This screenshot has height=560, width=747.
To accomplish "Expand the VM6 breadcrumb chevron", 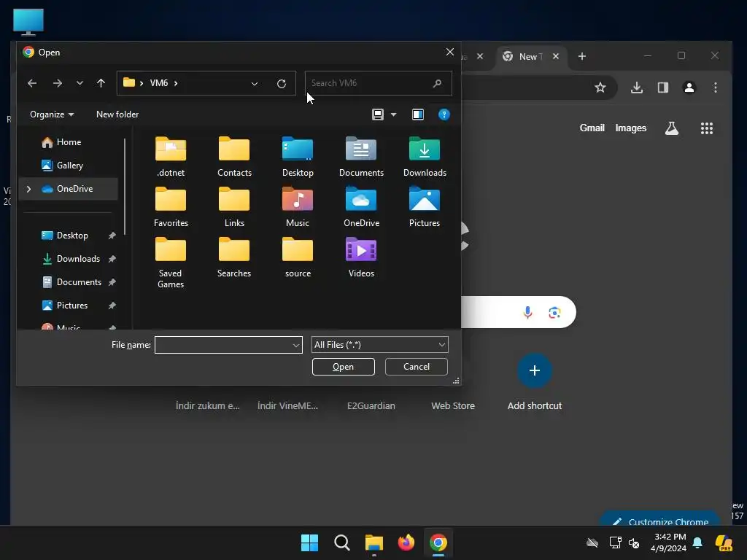I will point(176,83).
